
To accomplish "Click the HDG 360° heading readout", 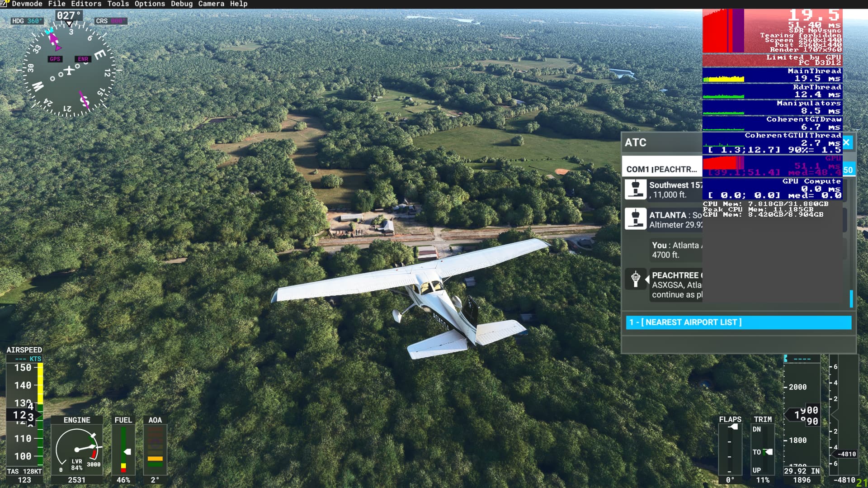I will pos(27,21).
